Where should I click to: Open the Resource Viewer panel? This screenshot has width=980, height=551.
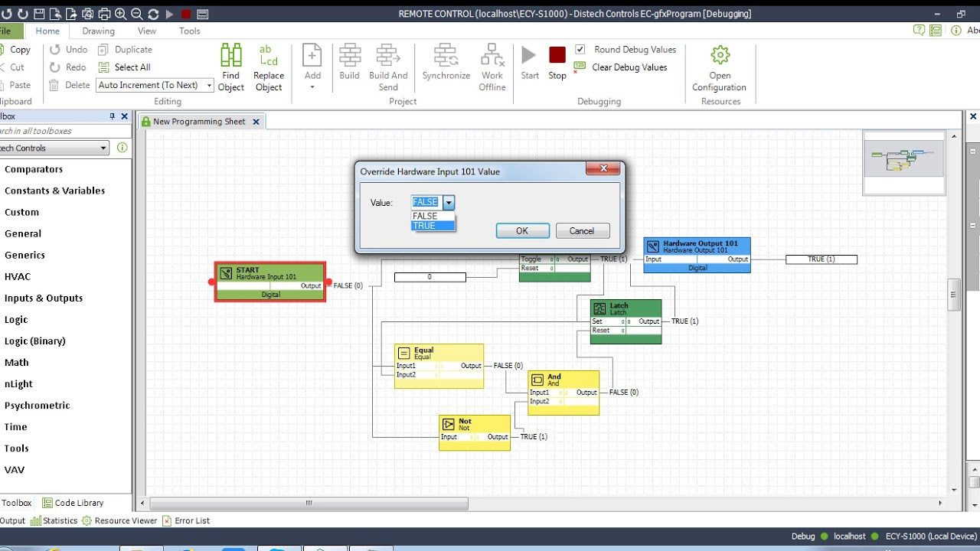click(x=120, y=520)
